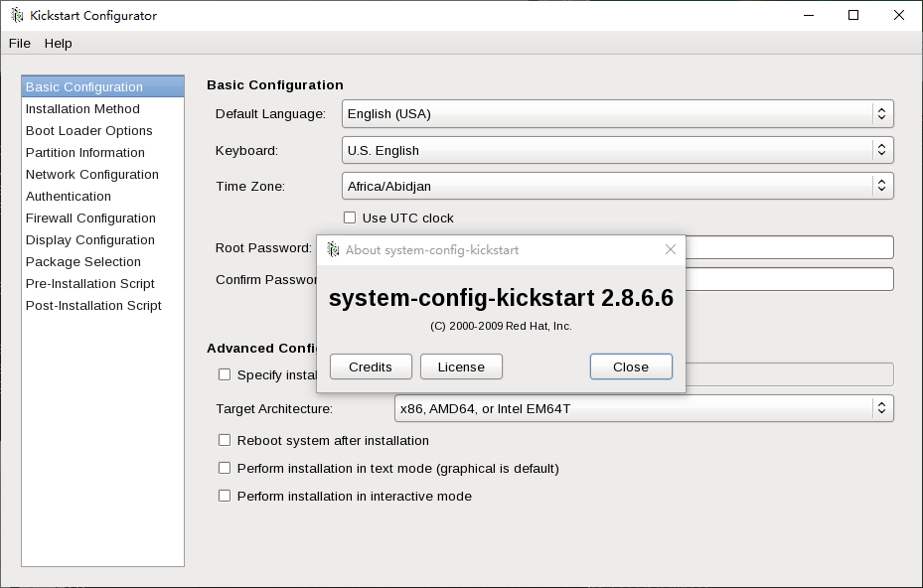Open the Keyboard layout dropdown
Viewport: 923px width, 588px height.
[x=618, y=150]
